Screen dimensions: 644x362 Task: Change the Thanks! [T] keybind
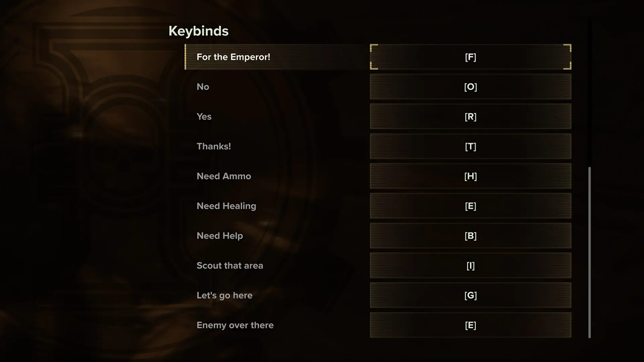[470, 146]
